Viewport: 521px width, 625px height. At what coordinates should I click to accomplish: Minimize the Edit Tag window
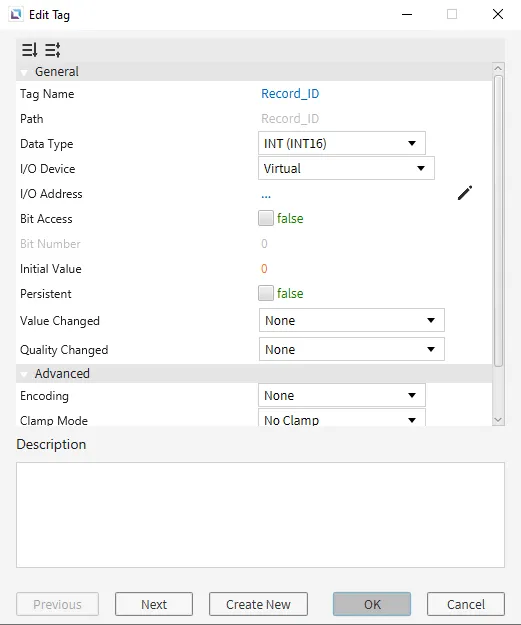tap(407, 14)
